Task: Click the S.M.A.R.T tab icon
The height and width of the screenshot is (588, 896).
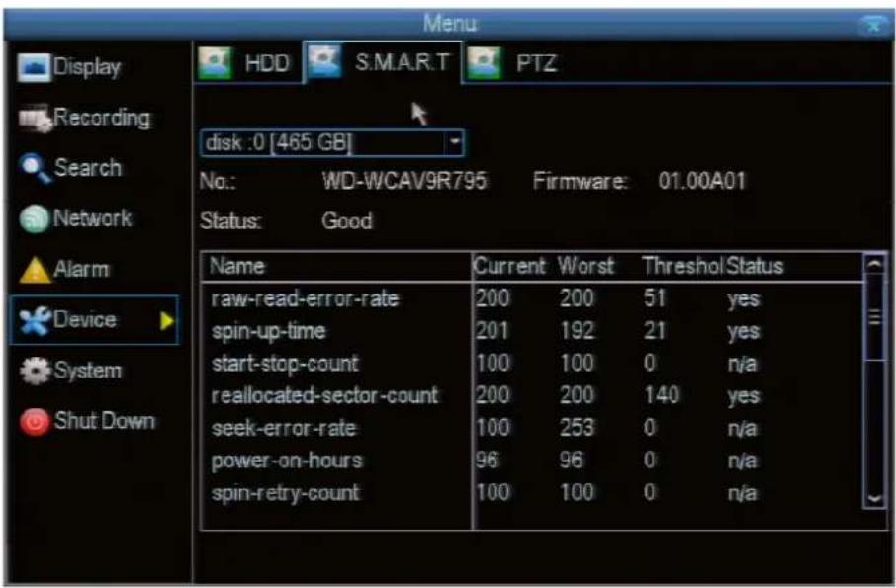Action: [x=324, y=61]
